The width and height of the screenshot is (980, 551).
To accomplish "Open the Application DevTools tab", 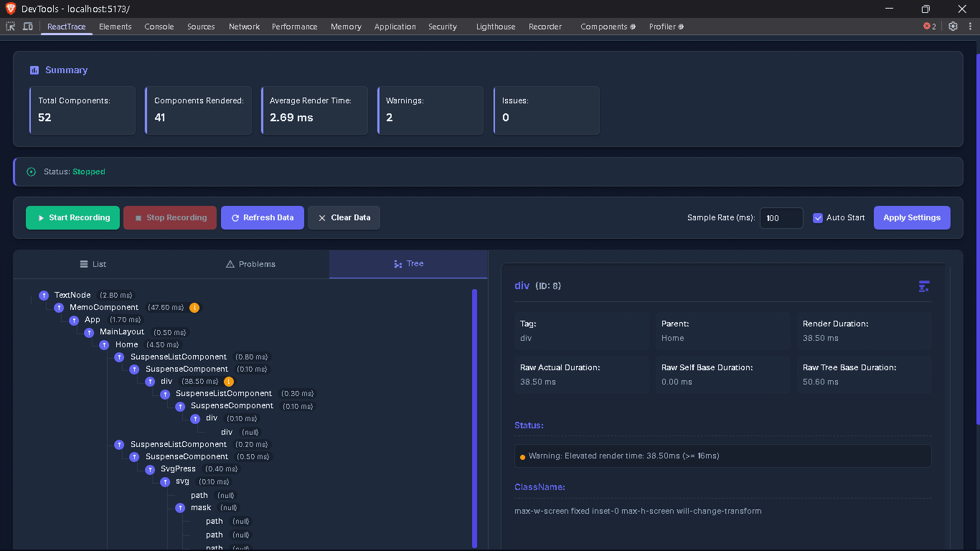I will point(395,27).
